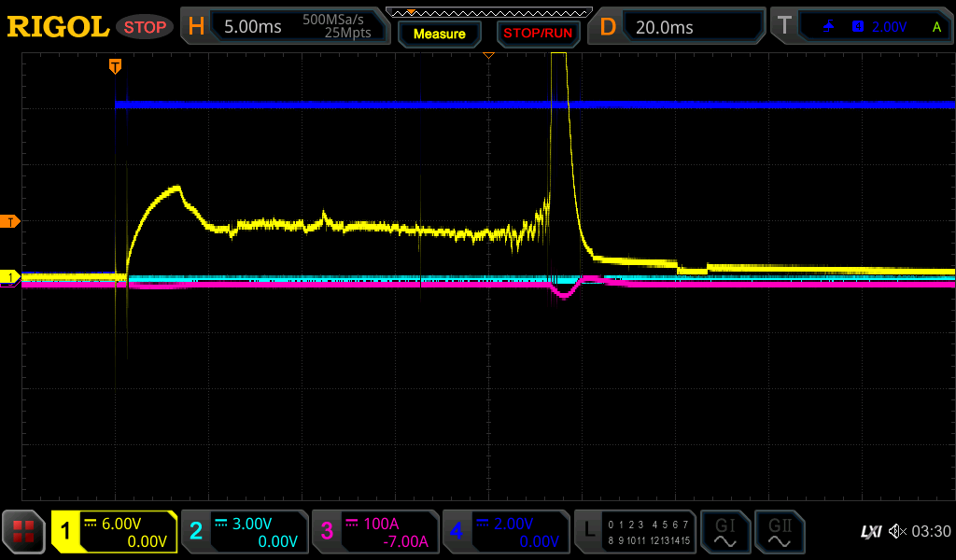956x560 pixels.
Task: Open the delay D 20.0ms settings
Action: click(679, 27)
